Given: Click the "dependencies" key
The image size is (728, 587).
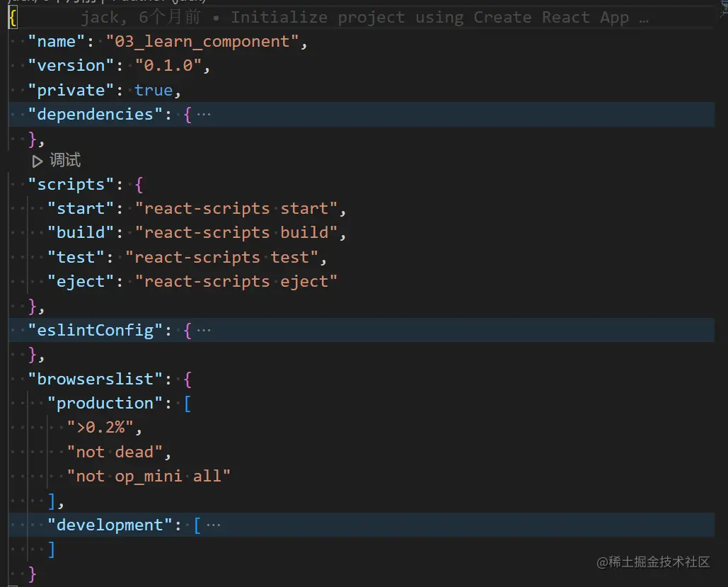Looking at the screenshot, I should click(96, 114).
